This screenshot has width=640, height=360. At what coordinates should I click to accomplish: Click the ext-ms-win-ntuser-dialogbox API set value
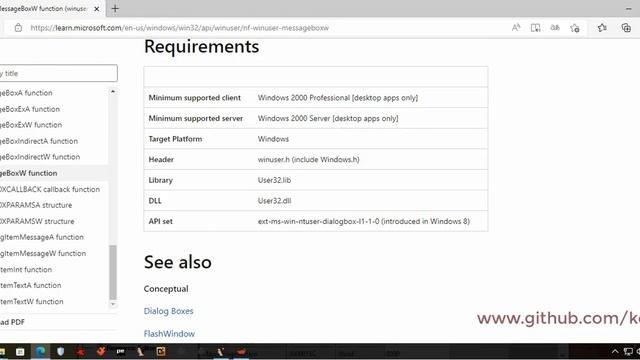pyautogui.click(x=364, y=221)
